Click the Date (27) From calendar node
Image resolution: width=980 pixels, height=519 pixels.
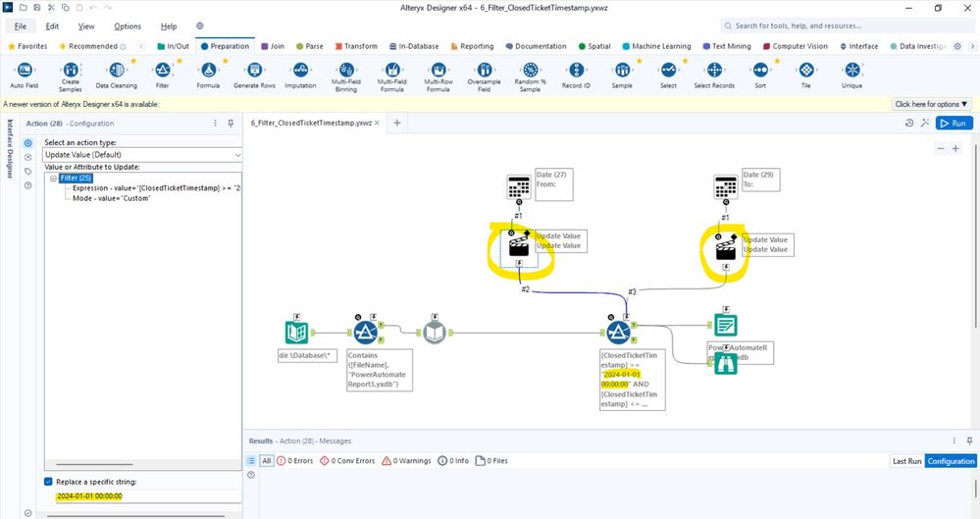[x=519, y=186]
